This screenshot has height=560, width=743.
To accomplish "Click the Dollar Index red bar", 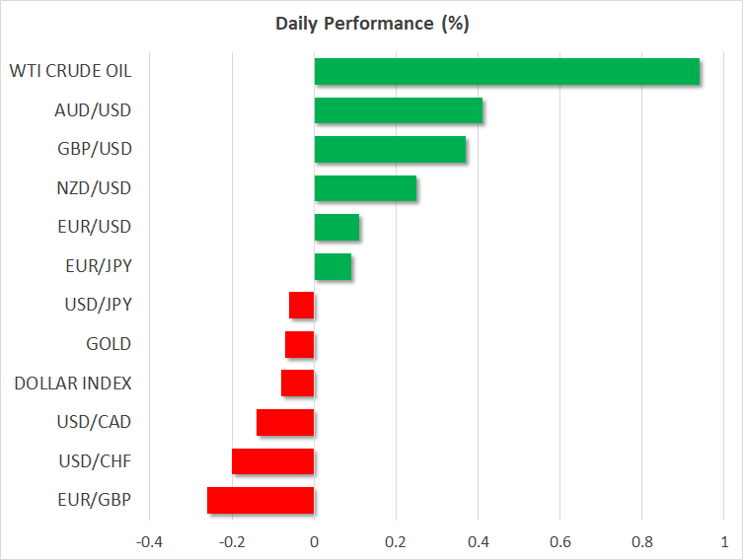I will pyautogui.click(x=298, y=384).
